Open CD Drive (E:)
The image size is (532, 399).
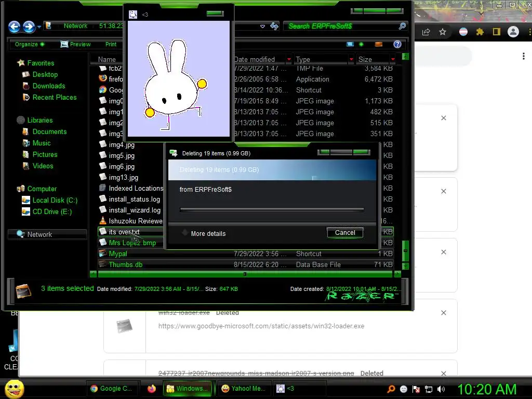[52, 212]
